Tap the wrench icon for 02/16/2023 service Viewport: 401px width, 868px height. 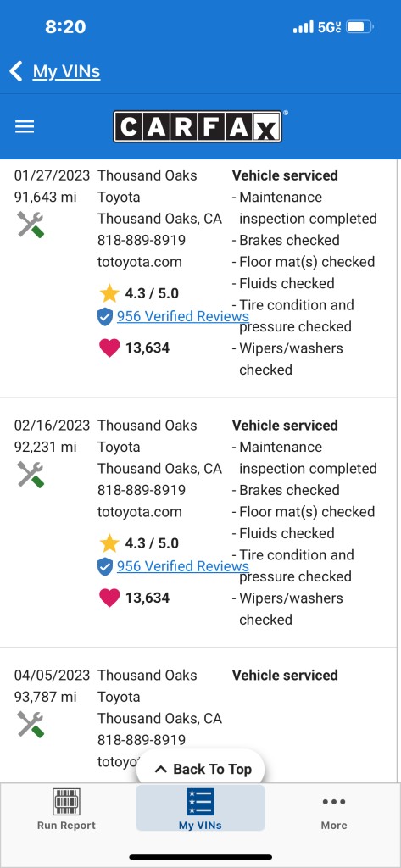[31, 475]
